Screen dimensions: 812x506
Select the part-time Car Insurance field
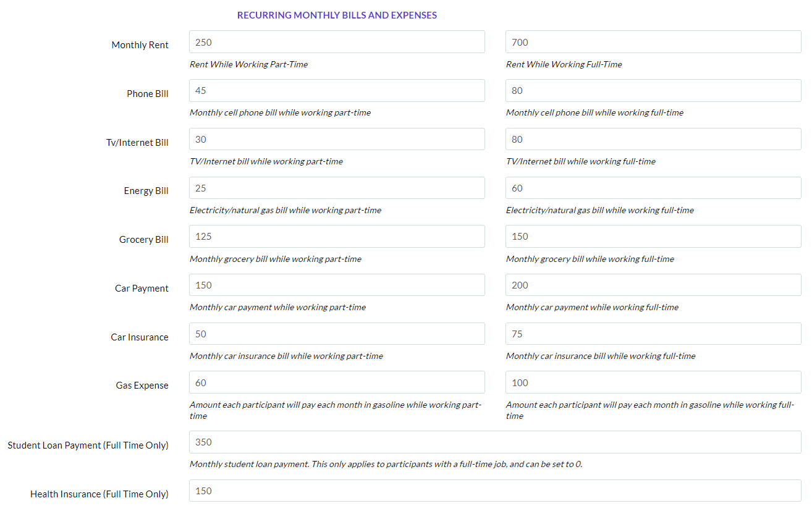coord(337,334)
